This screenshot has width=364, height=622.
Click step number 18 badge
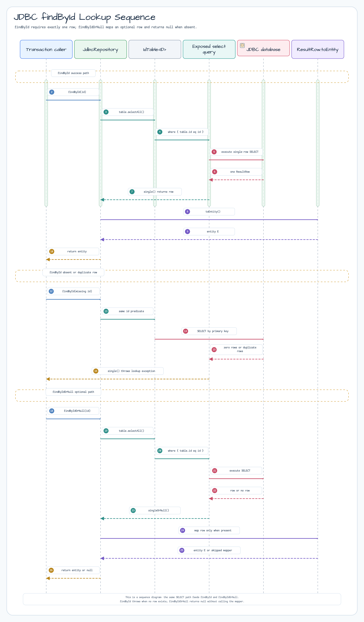(52, 411)
